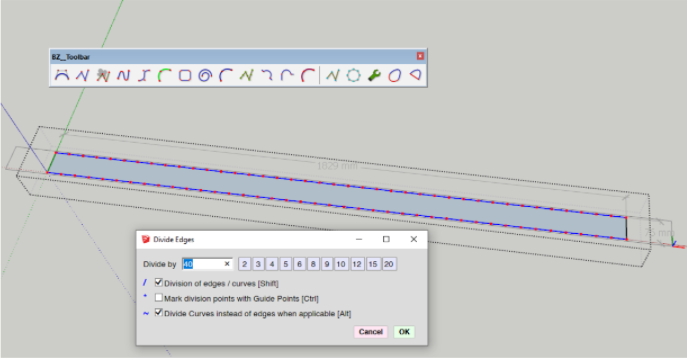Image resolution: width=687 pixels, height=360 pixels.
Task: Confirm division with the OK button
Action: [x=404, y=332]
